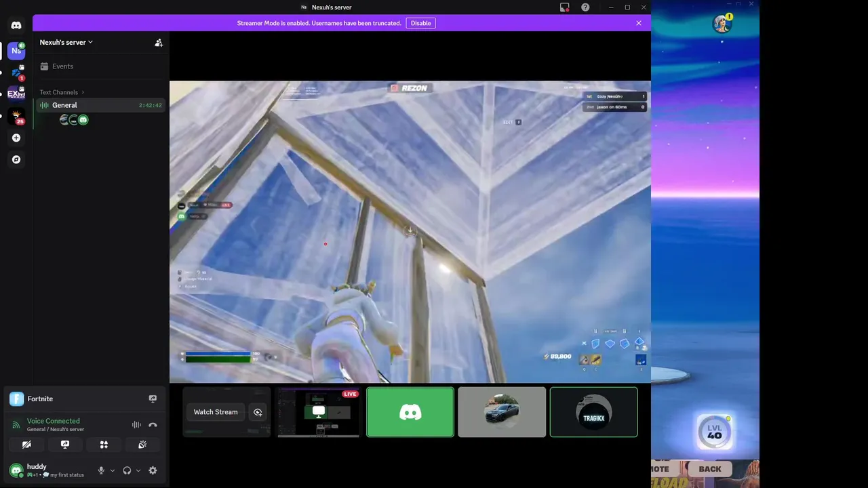The image size is (868, 488).
Task: Start an Activity from voice panel
Action: pos(104,445)
